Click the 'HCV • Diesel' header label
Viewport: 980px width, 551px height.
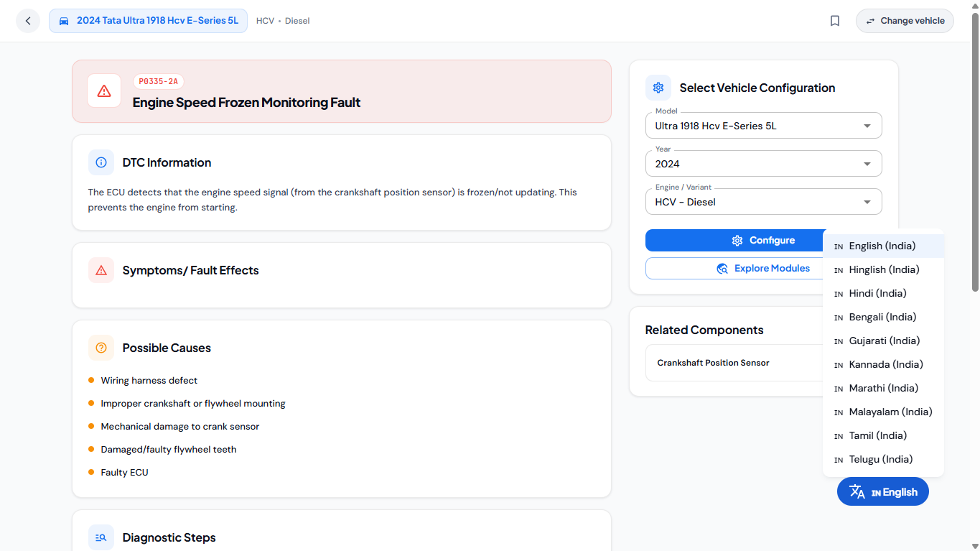click(283, 21)
